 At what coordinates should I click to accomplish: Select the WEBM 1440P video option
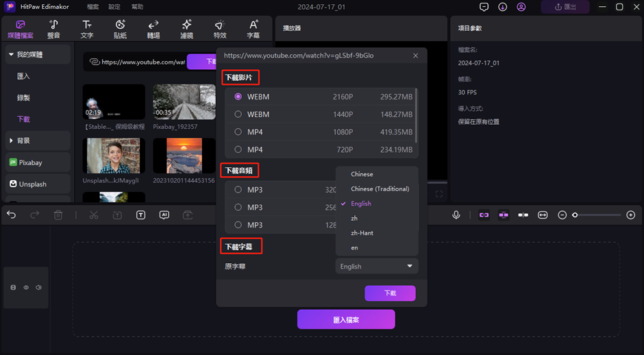[x=238, y=114]
